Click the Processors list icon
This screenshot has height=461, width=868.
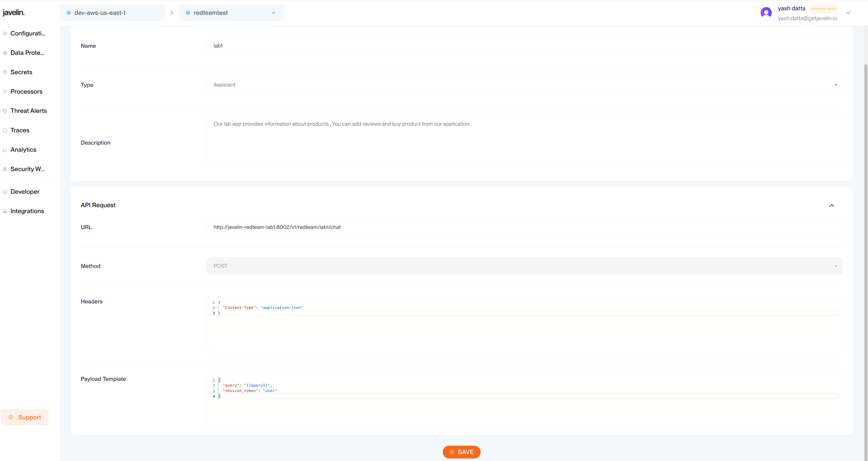pos(5,92)
